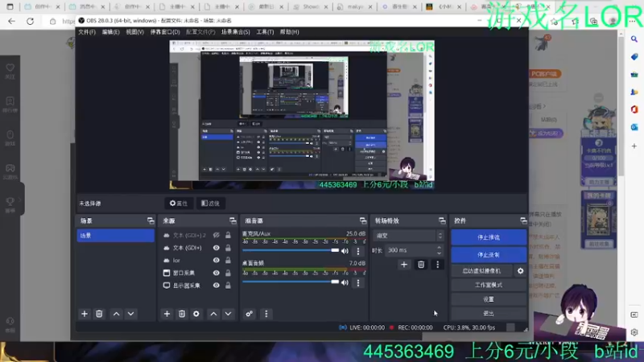The image size is (644, 362).
Task: Hide the 窗口采集 source
Action: [216, 273]
